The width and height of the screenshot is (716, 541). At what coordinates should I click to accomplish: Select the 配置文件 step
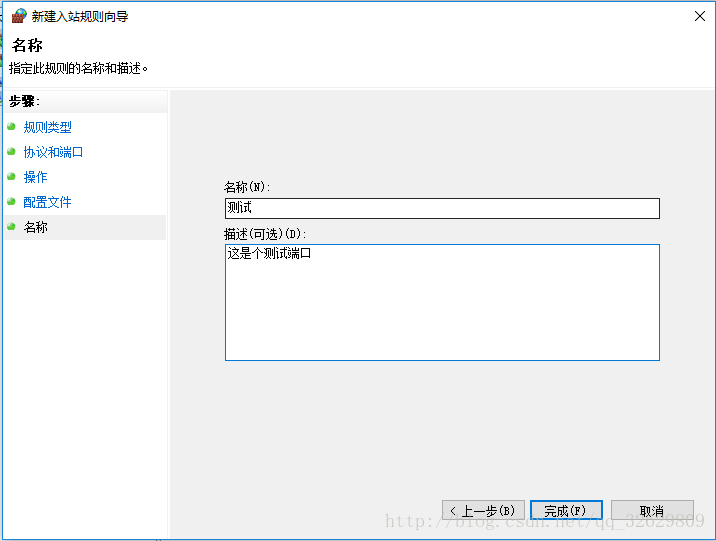(47, 202)
